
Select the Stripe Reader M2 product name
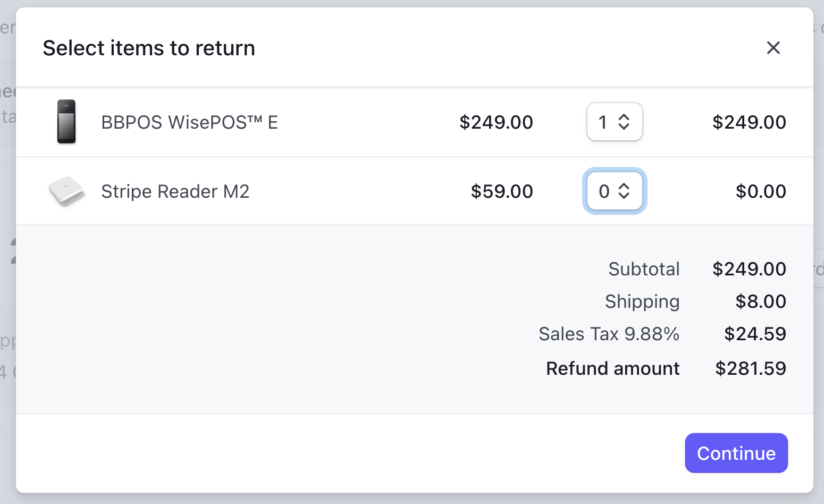click(175, 191)
